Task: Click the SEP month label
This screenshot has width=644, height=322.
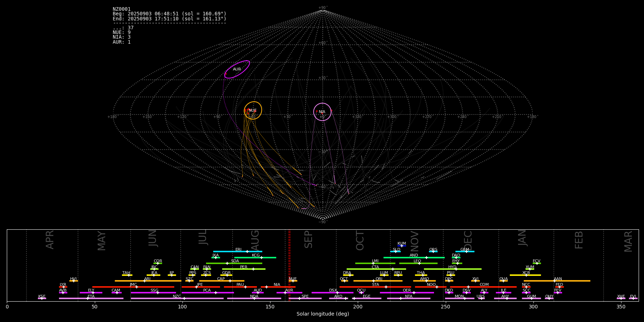Action: point(308,240)
